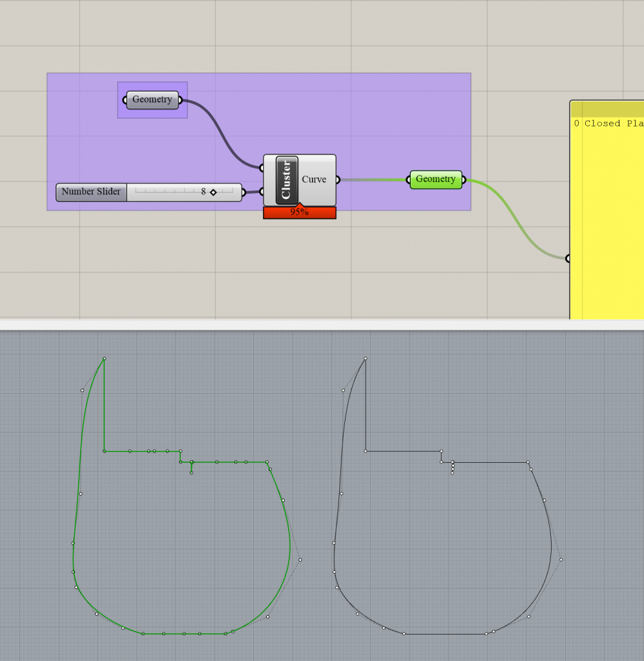Click the cluster's lower input grip
This screenshot has height=661, width=644.
[262, 192]
